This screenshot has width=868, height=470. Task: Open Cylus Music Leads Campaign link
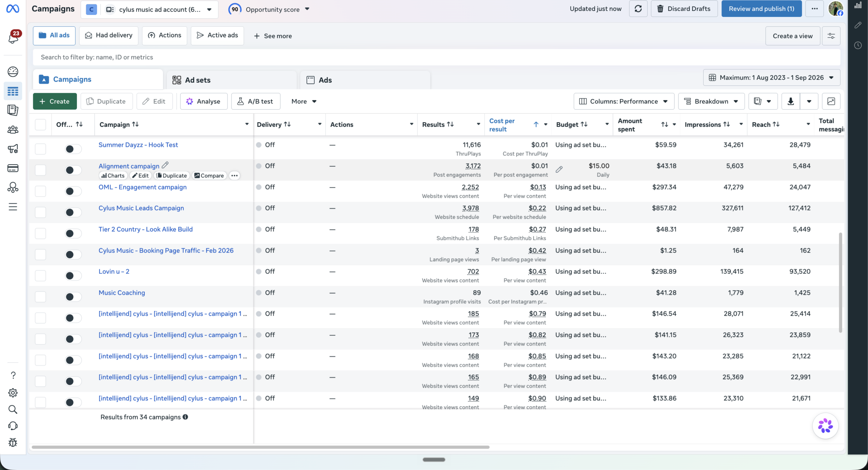point(141,208)
